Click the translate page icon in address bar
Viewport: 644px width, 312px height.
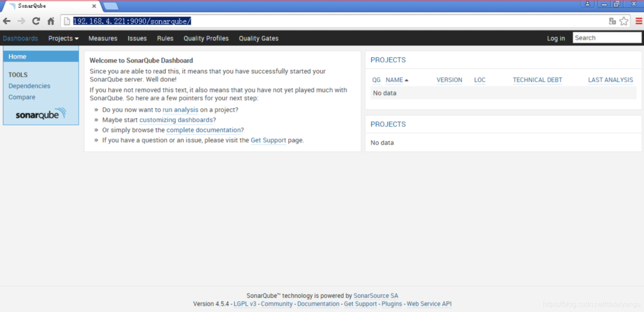coord(613,21)
